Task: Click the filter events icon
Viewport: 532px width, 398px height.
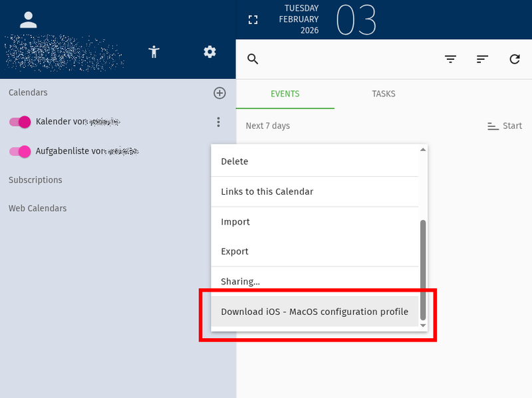Action: [x=450, y=58]
